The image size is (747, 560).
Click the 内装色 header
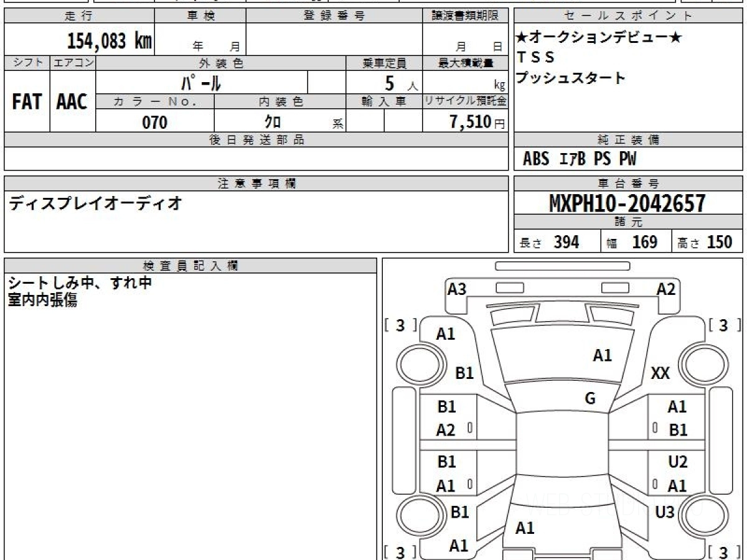(x=280, y=101)
